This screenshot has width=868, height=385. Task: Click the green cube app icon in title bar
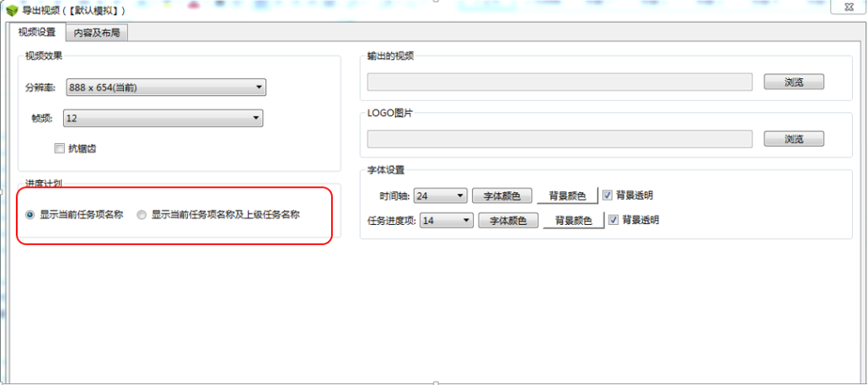[x=12, y=10]
